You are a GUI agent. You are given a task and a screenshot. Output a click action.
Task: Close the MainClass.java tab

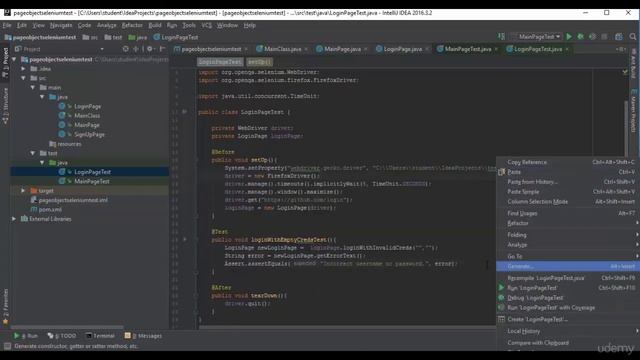coord(306,49)
